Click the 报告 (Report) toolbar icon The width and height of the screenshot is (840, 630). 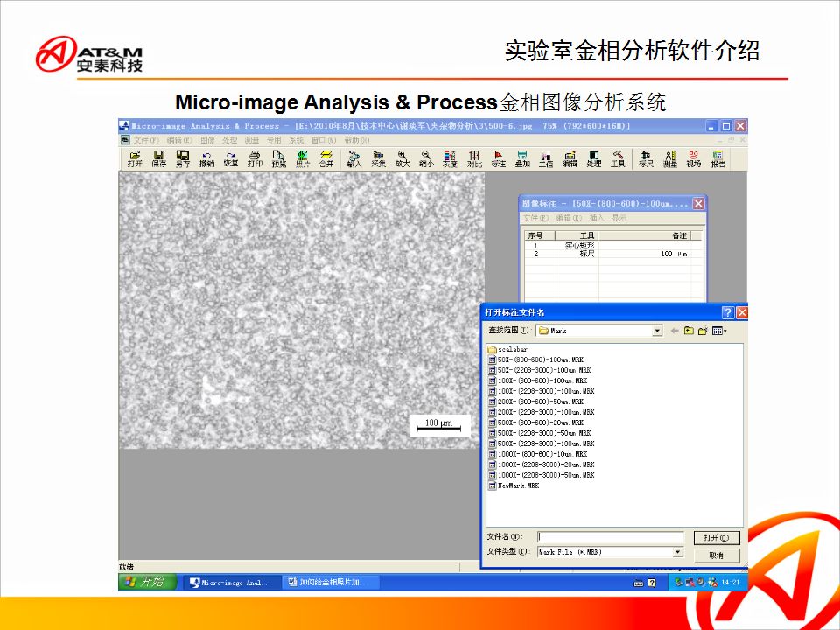pyautogui.click(x=717, y=158)
